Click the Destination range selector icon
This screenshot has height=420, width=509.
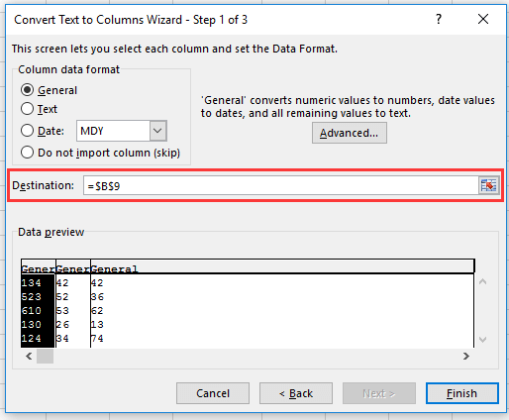coord(488,185)
